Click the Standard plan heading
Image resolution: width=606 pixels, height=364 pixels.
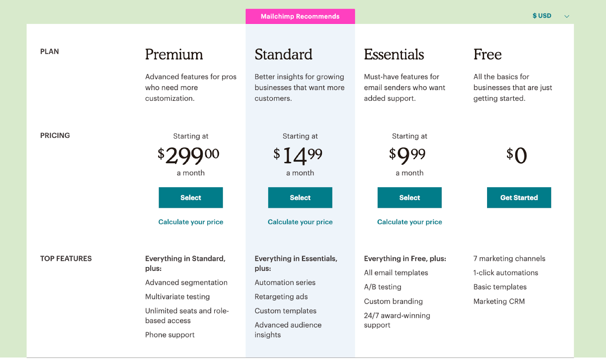(283, 54)
